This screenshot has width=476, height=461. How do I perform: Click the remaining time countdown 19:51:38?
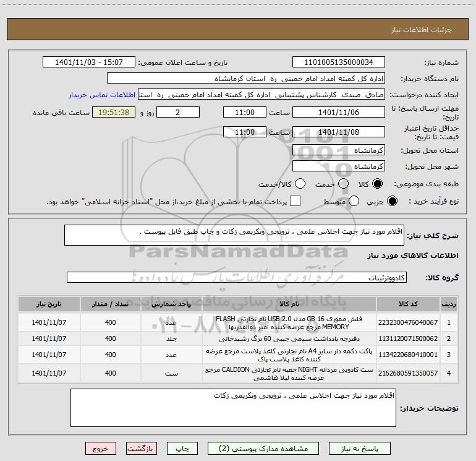114,112
